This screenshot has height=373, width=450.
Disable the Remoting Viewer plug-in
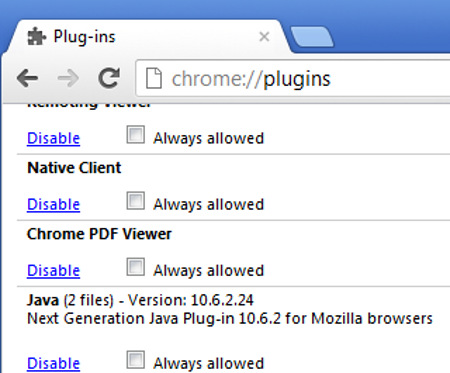53,138
